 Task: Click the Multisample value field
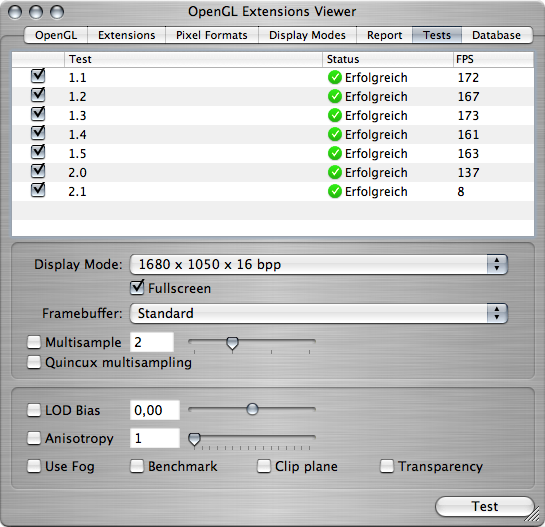coord(152,342)
